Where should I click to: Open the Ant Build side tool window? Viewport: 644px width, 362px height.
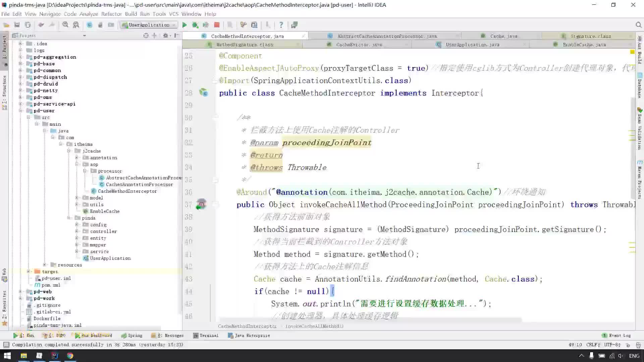click(x=640, y=50)
